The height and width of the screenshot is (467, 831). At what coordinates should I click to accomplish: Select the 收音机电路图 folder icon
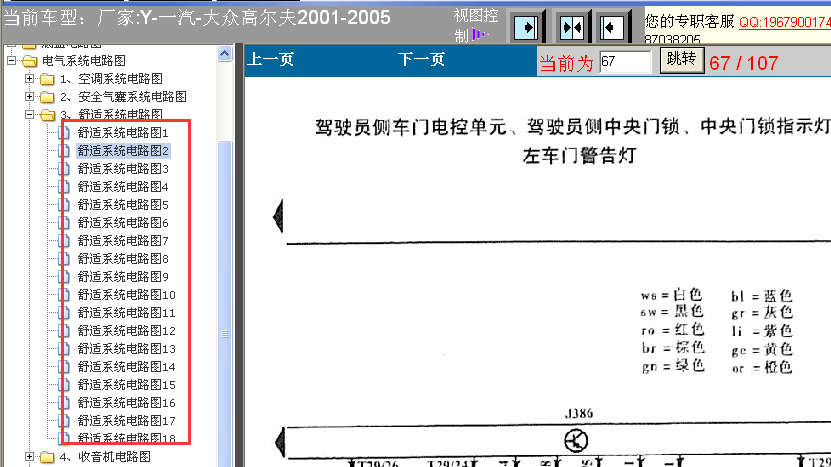(47, 457)
